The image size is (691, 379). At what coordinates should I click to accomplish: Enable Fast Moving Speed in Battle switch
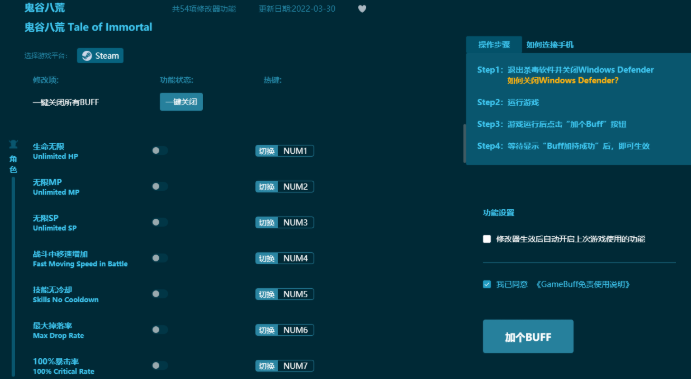pos(160,258)
